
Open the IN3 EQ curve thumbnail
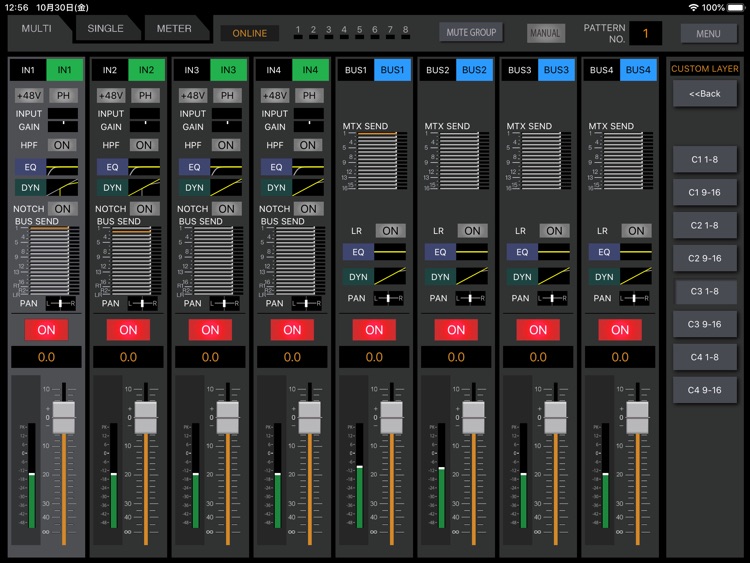point(226,167)
